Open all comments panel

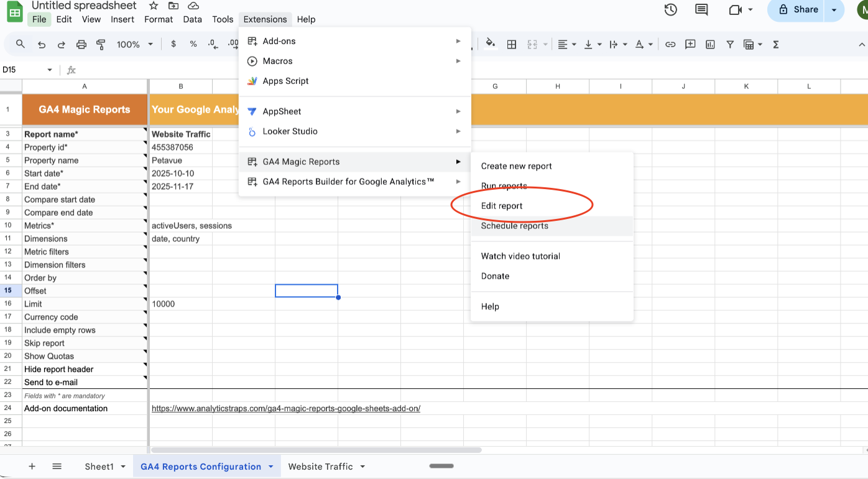click(x=702, y=9)
